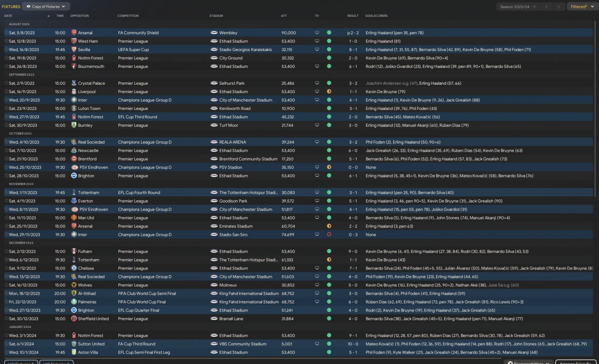Click the Man Utd club badge
Image resolution: width=599 pixels, height=364 pixels.
click(x=73, y=218)
